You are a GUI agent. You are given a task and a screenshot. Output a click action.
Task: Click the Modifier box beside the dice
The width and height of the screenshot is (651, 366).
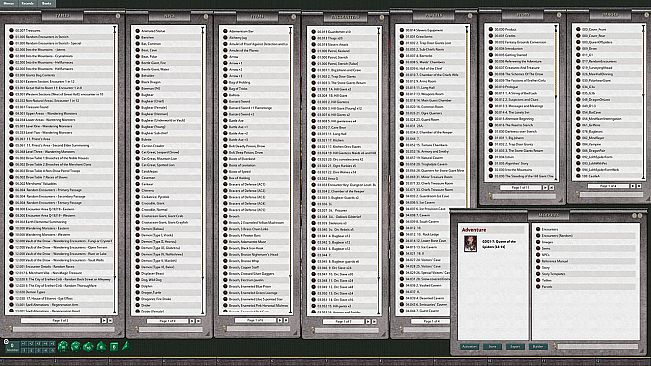click(x=12, y=347)
